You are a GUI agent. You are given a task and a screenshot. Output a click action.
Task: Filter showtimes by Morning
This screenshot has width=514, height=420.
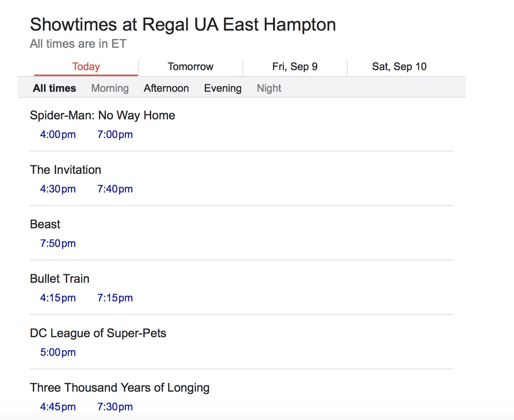pos(110,88)
